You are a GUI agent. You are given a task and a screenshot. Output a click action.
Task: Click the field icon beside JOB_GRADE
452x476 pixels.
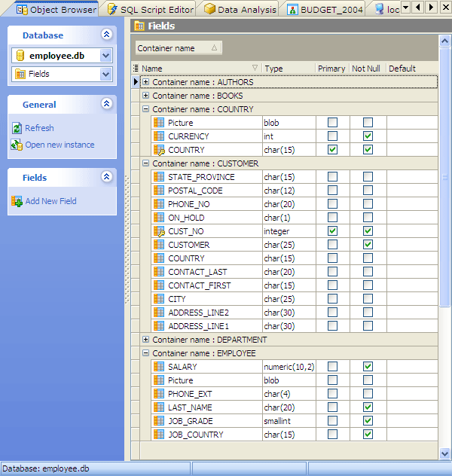(159, 421)
